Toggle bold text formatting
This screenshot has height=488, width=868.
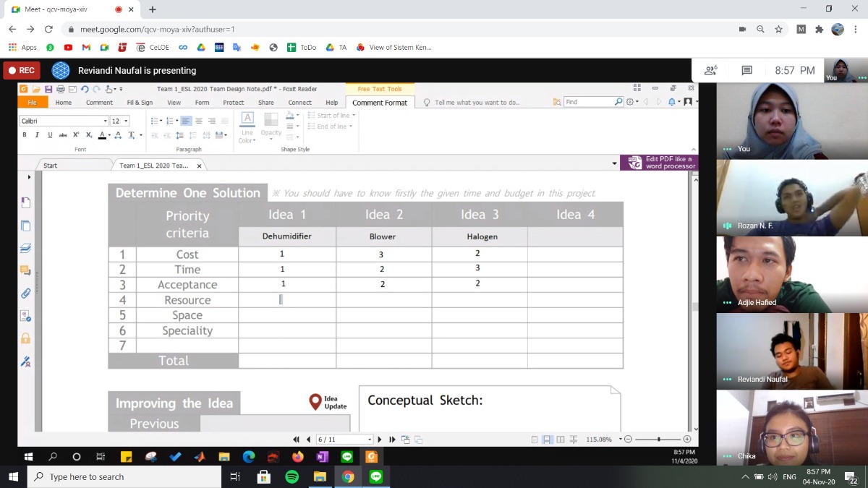29,134
